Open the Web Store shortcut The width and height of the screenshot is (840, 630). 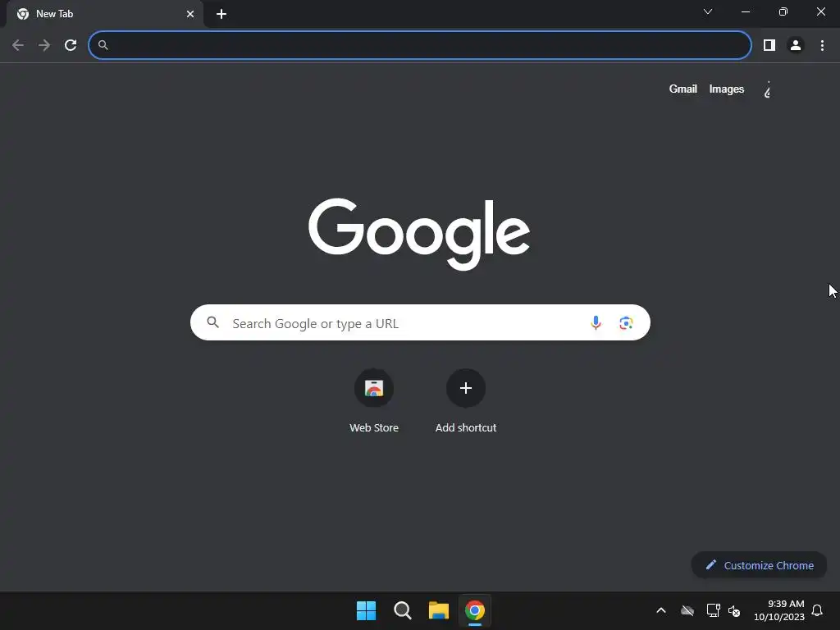(374, 401)
